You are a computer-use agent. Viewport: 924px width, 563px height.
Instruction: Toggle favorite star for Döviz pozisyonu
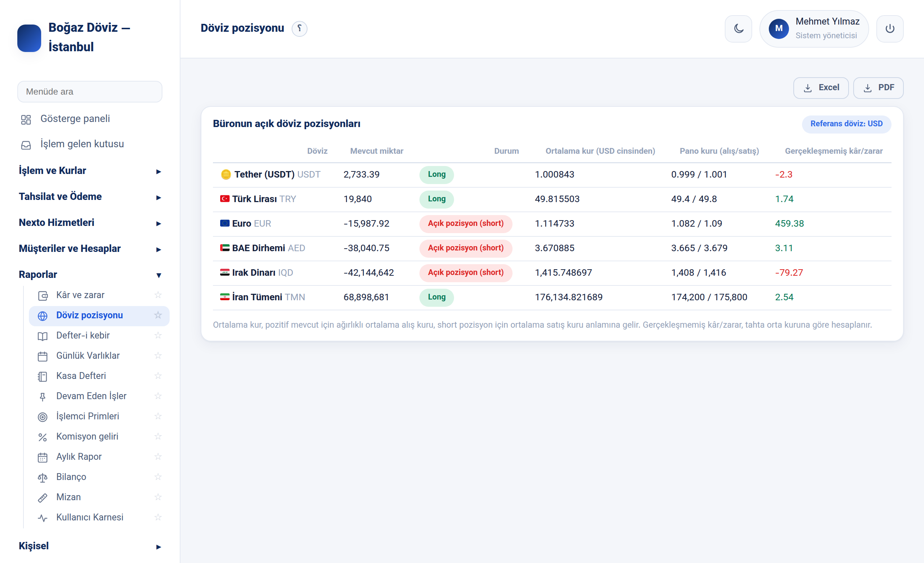158,315
